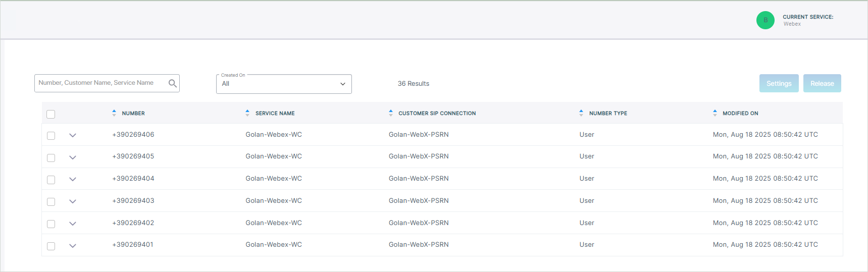Focus the Number, Customer Name search field
868x272 pixels.
click(x=101, y=83)
